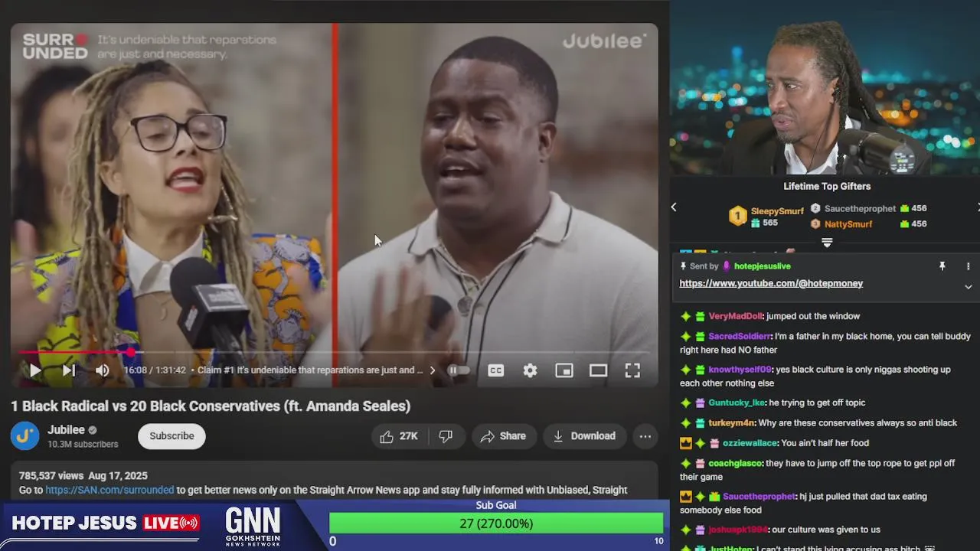Viewport: 980px width, 551px height.
Task: Open Jubilee channel avatar
Action: tap(24, 435)
